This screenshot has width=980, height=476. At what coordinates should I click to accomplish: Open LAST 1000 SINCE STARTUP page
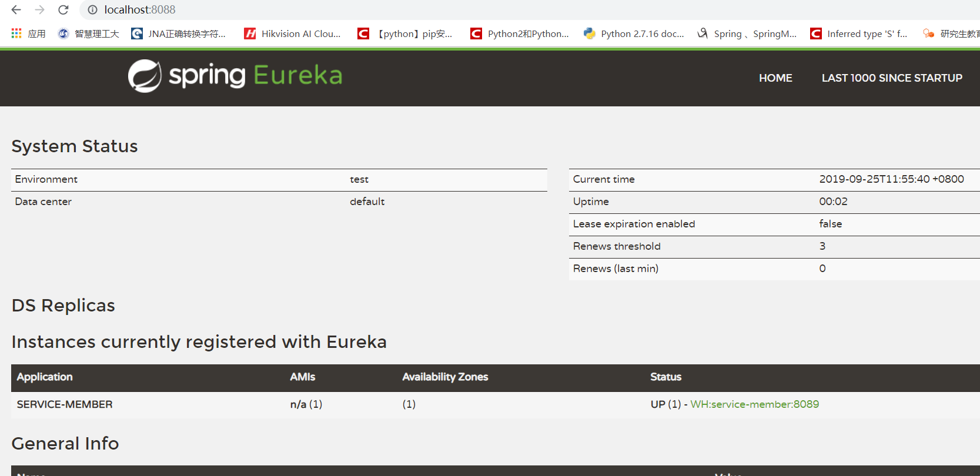point(892,78)
